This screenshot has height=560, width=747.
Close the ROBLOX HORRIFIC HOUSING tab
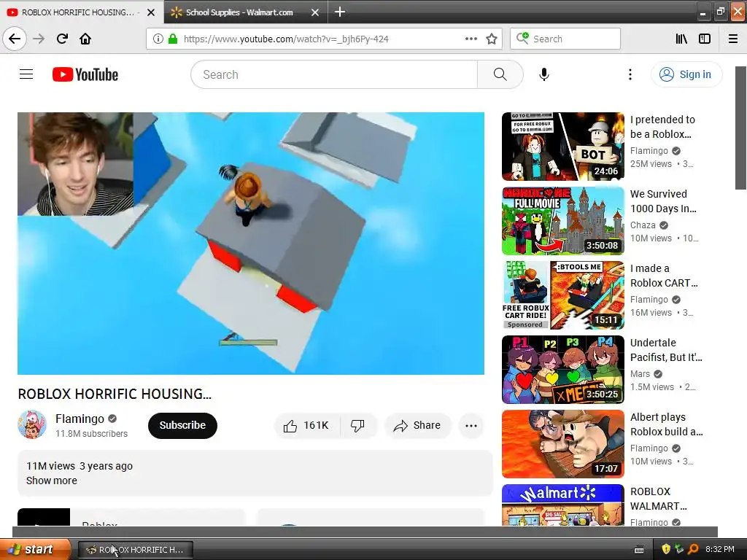(151, 12)
